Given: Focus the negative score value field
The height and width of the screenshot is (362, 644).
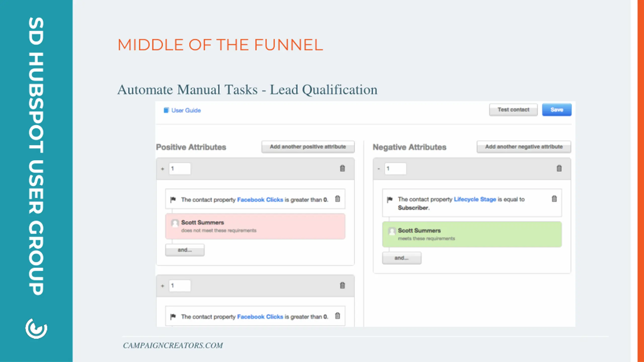Looking at the screenshot, I should point(395,168).
